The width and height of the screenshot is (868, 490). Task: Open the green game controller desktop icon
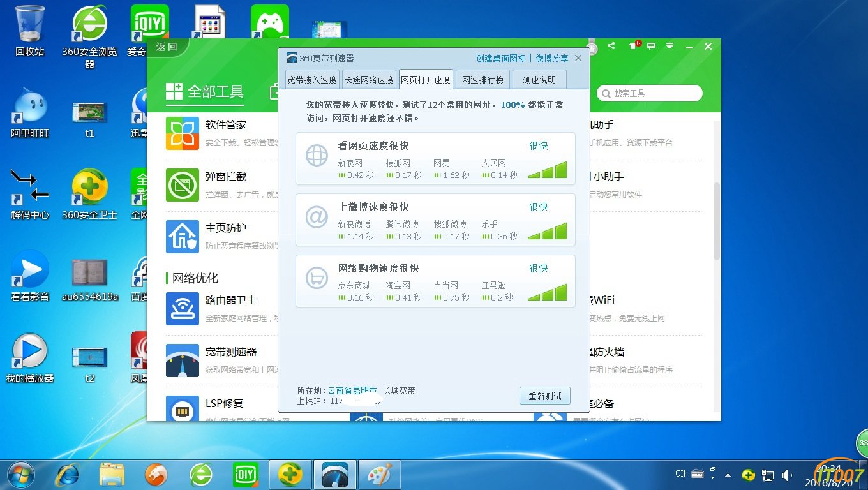270,22
